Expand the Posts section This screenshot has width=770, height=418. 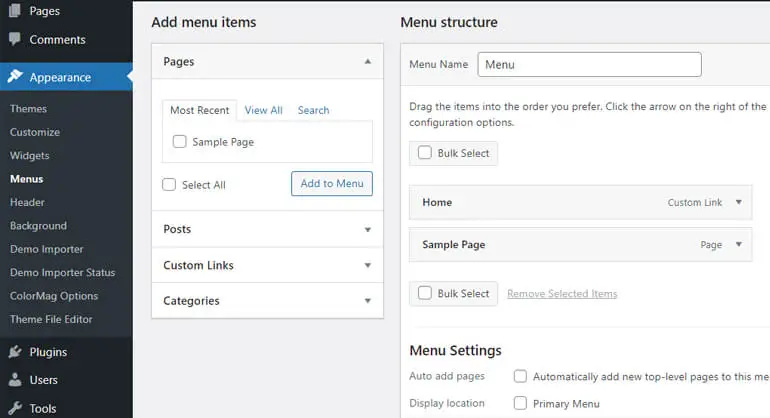tap(367, 229)
